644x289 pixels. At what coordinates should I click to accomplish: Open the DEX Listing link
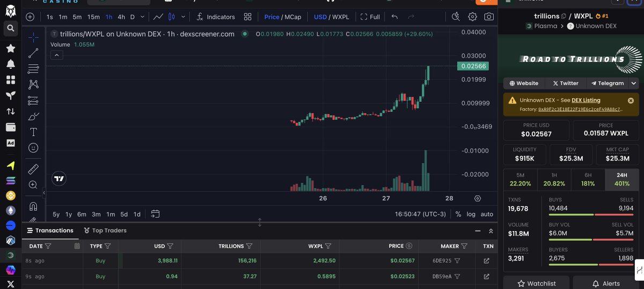(x=586, y=100)
